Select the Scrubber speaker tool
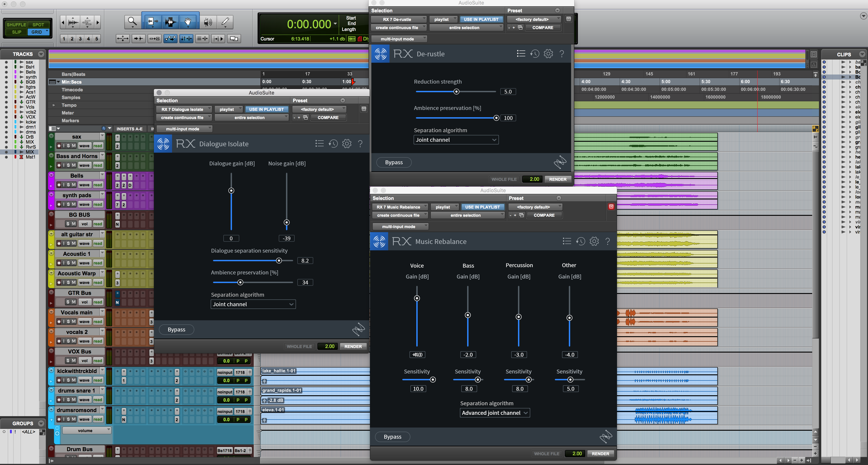The height and width of the screenshot is (465, 868). coord(208,22)
